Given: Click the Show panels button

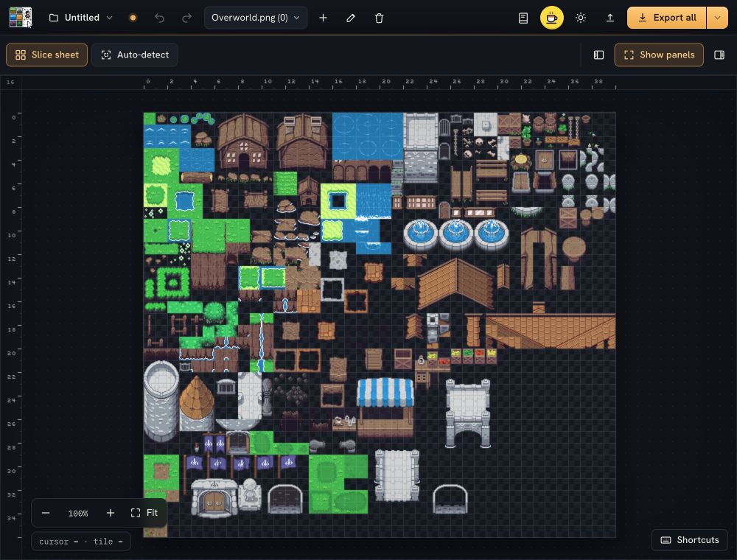Looking at the screenshot, I should click(x=658, y=55).
